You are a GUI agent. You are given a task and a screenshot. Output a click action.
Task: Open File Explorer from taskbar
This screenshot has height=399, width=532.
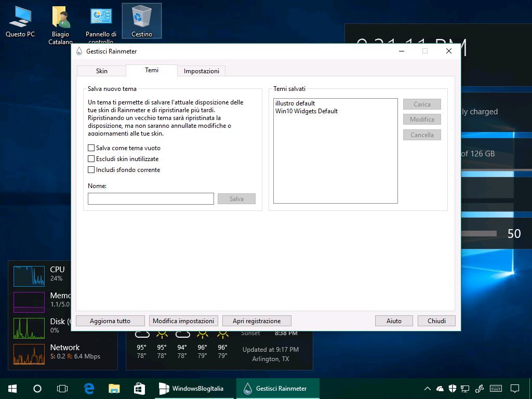click(x=114, y=389)
